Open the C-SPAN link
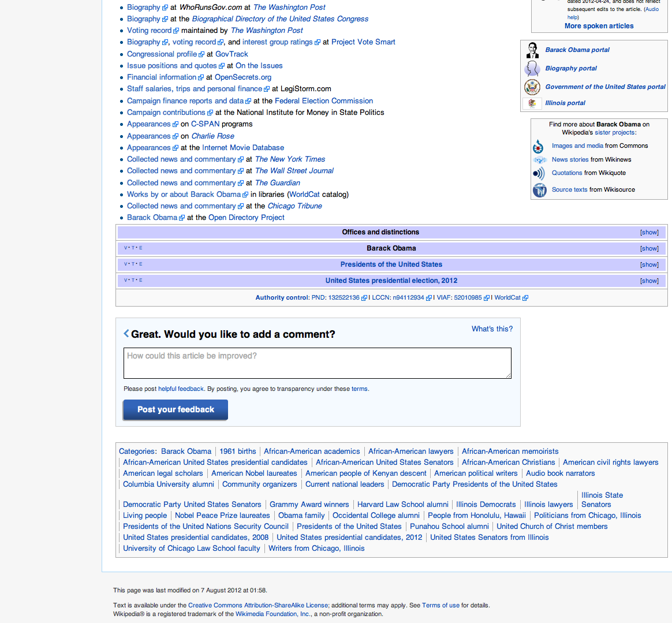The image size is (672, 623). click(x=206, y=124)
